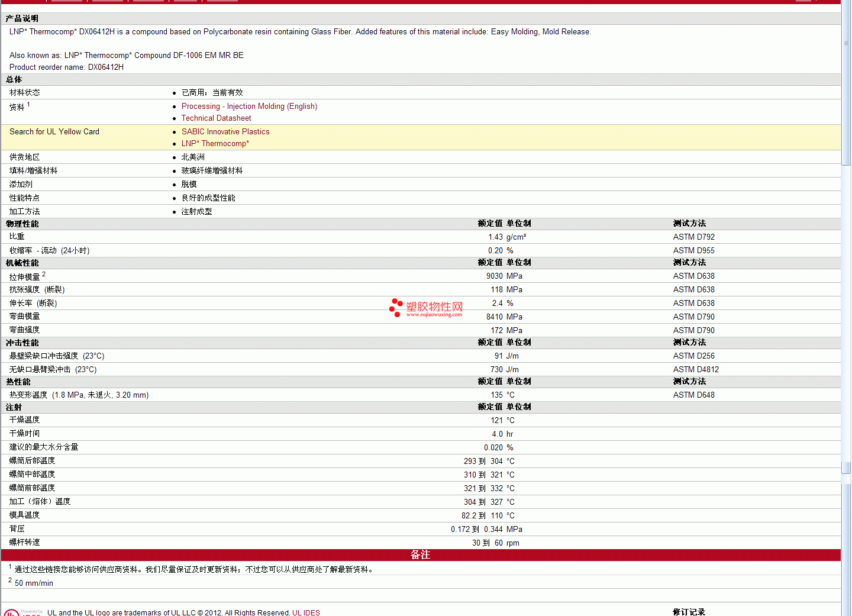Click the 背压 range 0.172 到 0.344 MPa
The height and width of the screenshot is (616, 852).
[x=486, y=530]
